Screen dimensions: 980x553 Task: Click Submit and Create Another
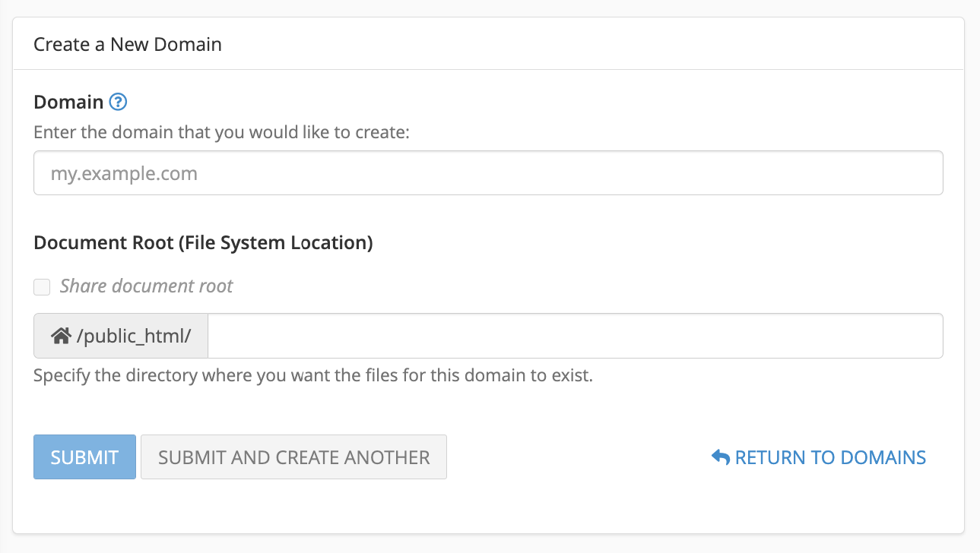pos(293,457)
